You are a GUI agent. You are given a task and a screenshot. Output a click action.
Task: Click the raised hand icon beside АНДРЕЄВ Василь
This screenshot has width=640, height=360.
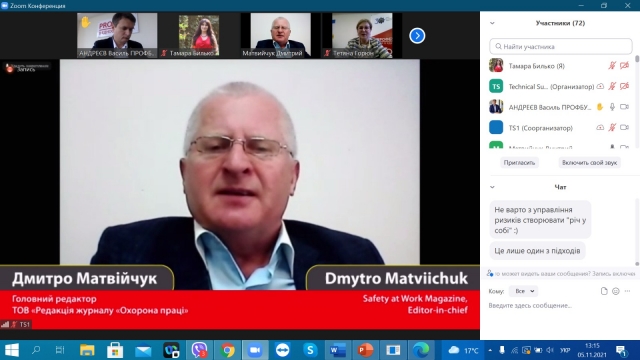tap(600, 107)
